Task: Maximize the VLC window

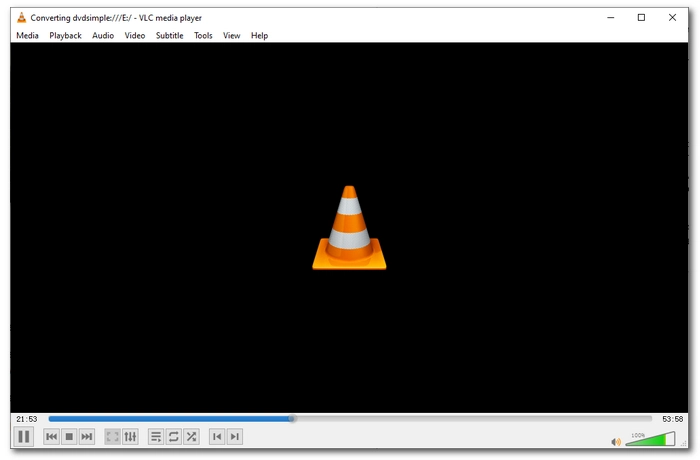Action: click(641, 17)
